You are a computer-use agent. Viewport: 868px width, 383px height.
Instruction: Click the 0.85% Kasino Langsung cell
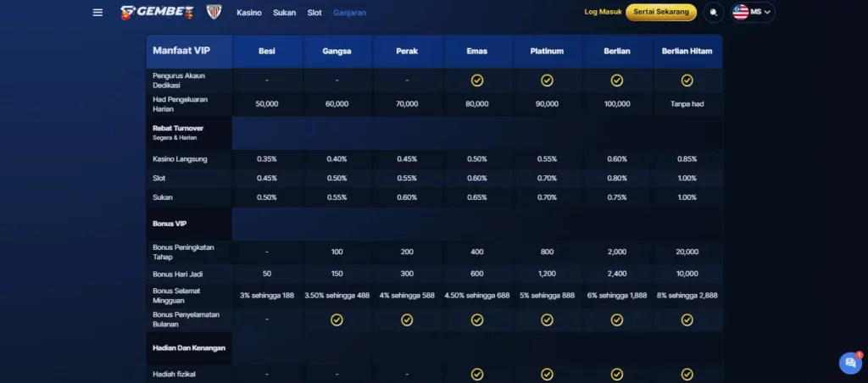click(687, 158)
